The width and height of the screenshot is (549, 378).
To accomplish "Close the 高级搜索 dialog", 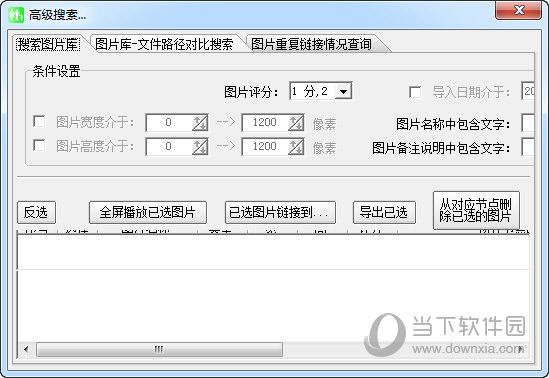I will pos(519,10).
